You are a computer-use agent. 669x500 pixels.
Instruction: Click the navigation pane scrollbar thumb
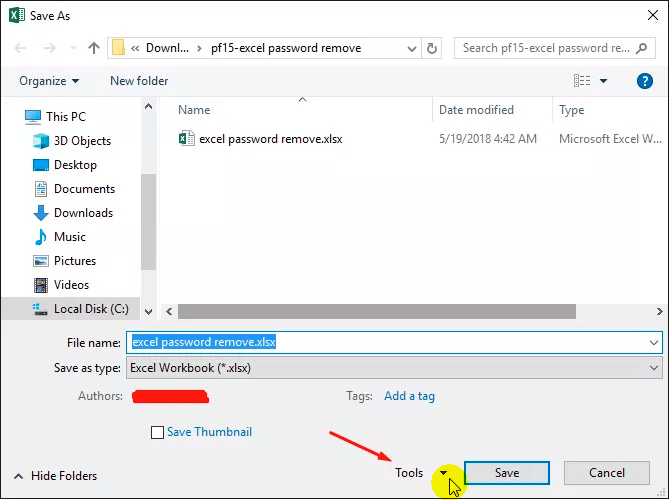coord(148,222)
